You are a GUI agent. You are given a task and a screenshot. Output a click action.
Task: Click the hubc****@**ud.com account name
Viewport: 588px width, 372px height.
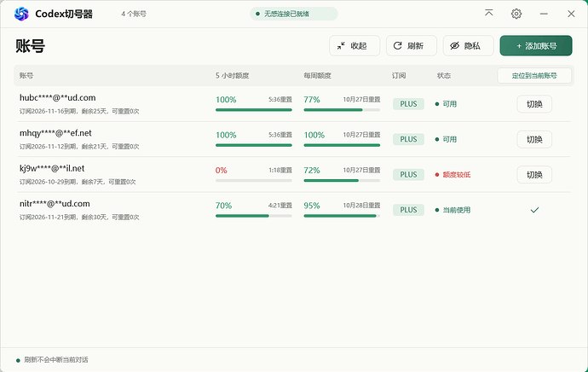click(x=57, y=97)
